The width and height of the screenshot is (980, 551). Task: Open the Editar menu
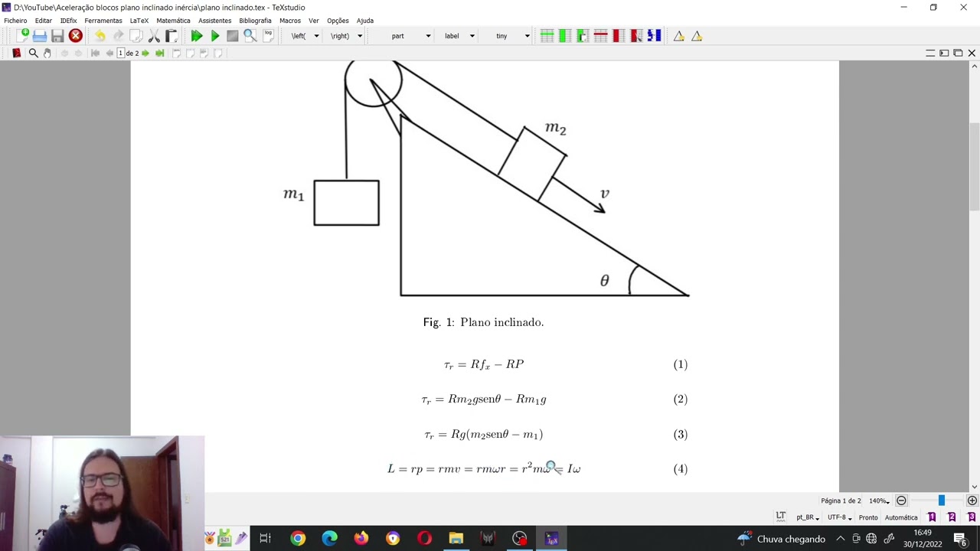tap(44, 21)
